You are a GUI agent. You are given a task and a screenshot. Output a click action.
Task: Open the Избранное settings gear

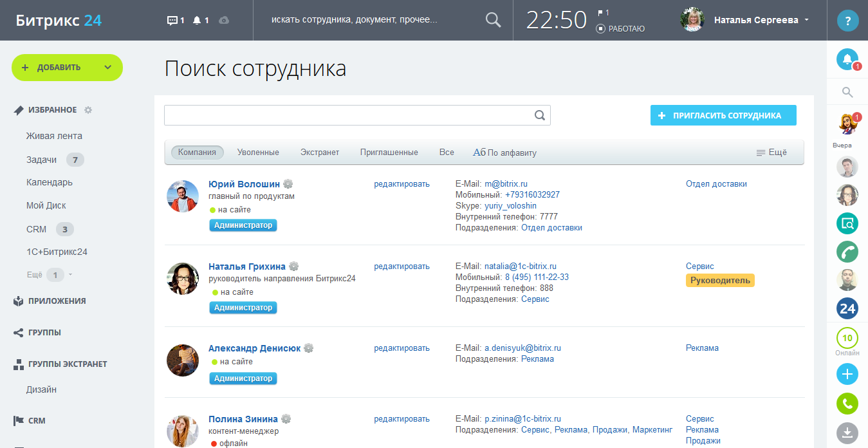point(88,110)
